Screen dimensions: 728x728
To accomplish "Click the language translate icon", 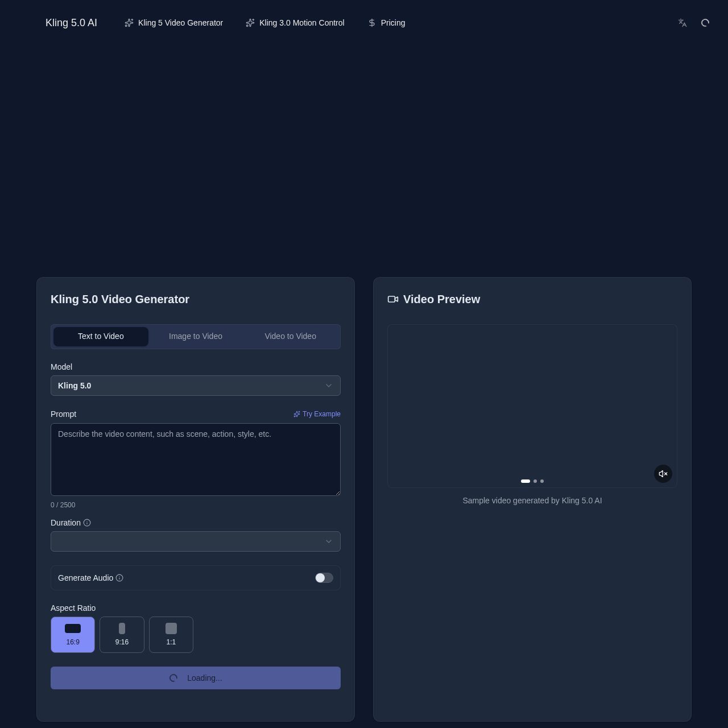I will pyautogui.click(x=682, y=23).
